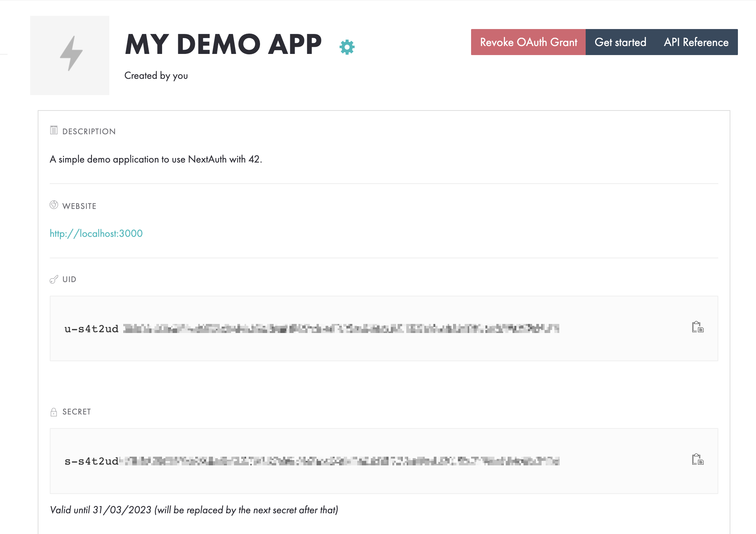Image resolution: width=756 pixels, height=534 pixels.
Task: Open app settings via the gear icon
Action: [347, 47]
